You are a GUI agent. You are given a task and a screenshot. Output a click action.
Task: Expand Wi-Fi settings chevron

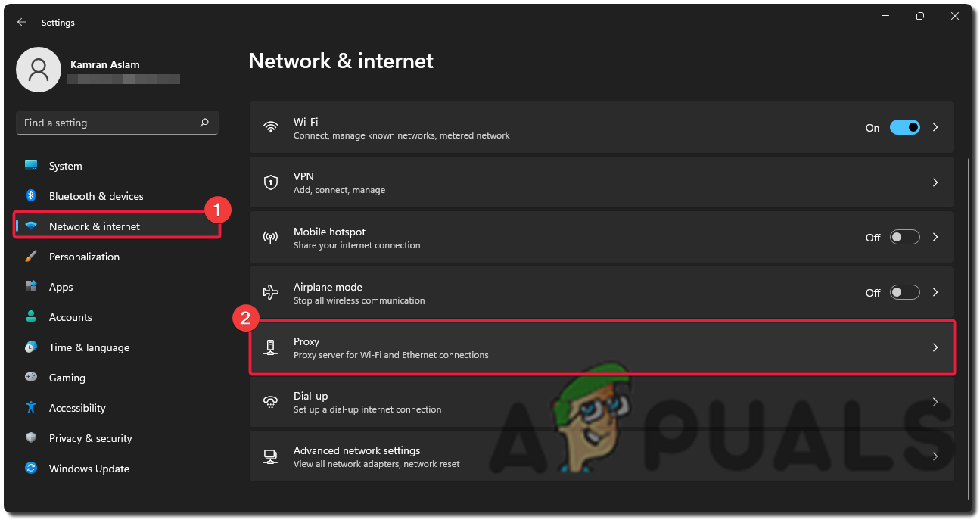click(x=935, y=128)
